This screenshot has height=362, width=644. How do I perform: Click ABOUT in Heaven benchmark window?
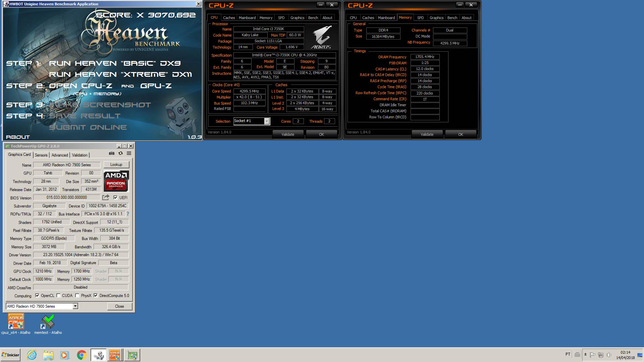18,137
